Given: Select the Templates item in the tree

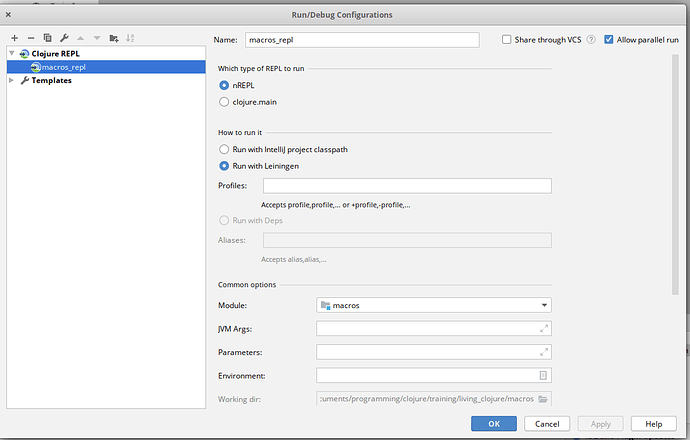Looking at the screenshot, I should pos(51,81).
